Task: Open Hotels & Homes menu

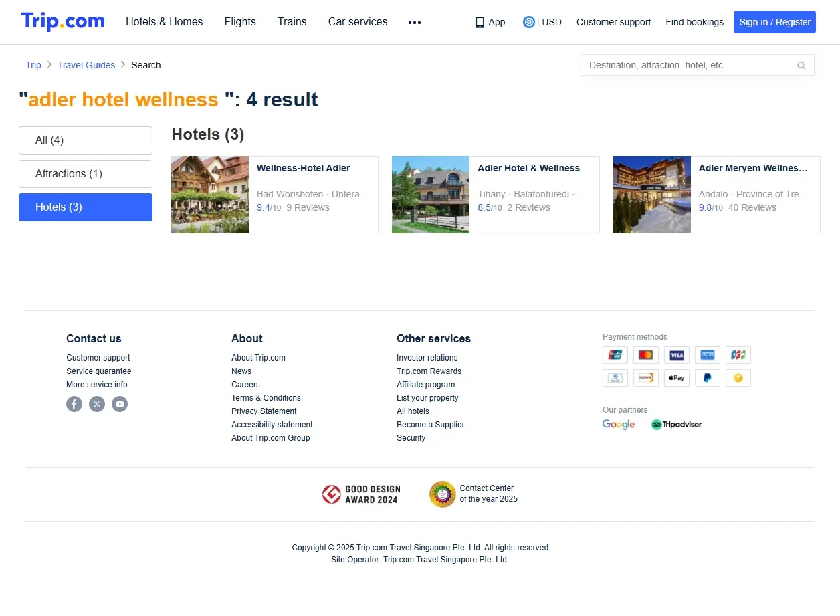Action: [x=165, y=22]
